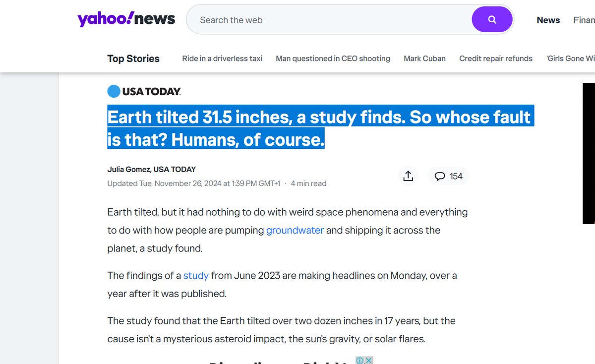Viewport: 595px width, 364px height.
Task: Open the 154 comments bubble
Action: [448, 176]
